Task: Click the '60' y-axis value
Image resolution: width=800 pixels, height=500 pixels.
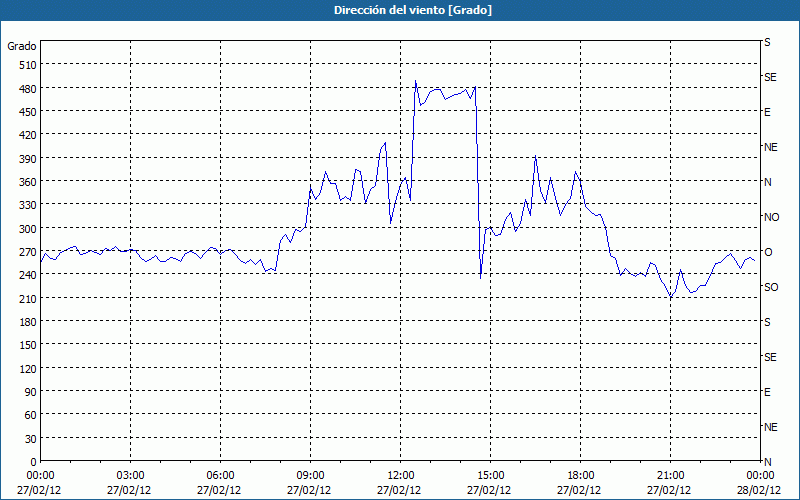Action: pos(31,415)
